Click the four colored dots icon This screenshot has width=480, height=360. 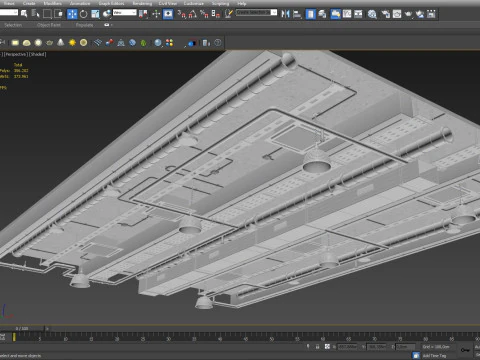click(x=169, y=43)
